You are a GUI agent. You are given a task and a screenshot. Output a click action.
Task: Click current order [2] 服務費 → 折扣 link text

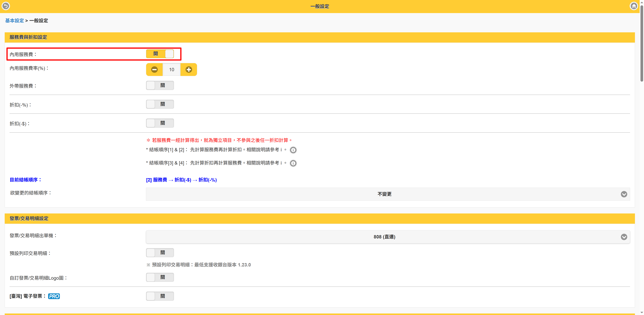(x=181, y=180)
